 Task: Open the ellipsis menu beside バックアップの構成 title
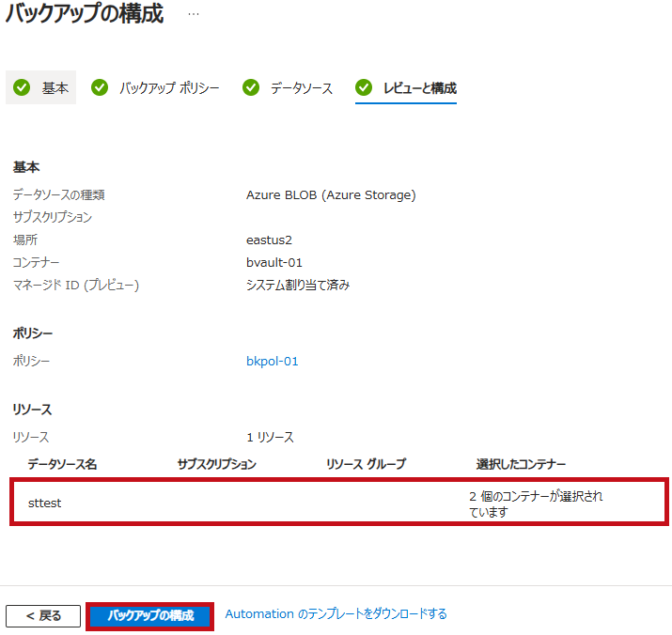(194, 14)
